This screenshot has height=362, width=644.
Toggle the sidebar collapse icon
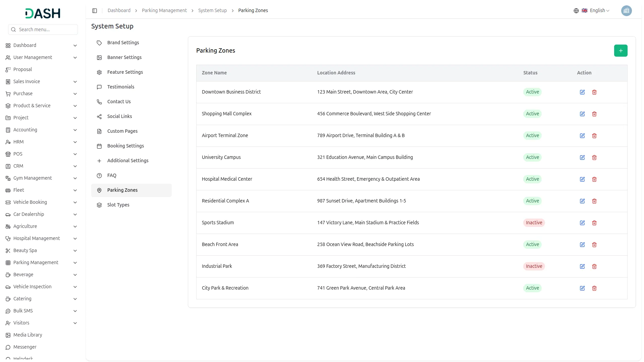click(x=95, y=11)
